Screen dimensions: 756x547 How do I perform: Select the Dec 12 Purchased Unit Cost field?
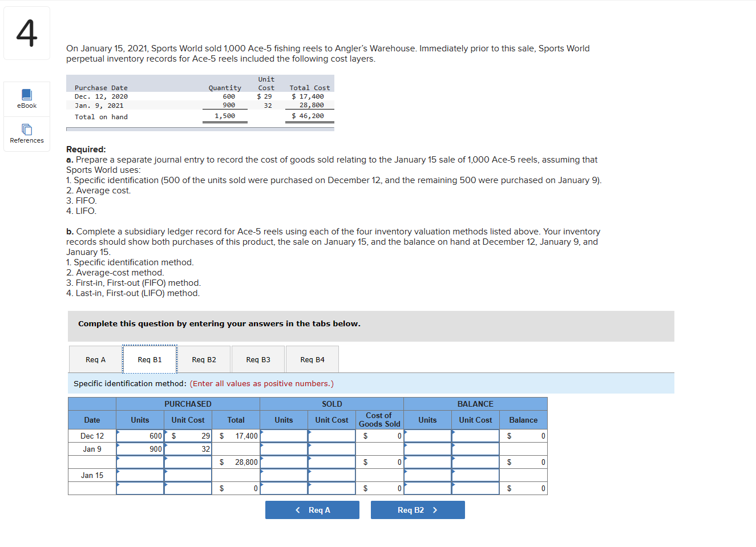click(188, 436)
